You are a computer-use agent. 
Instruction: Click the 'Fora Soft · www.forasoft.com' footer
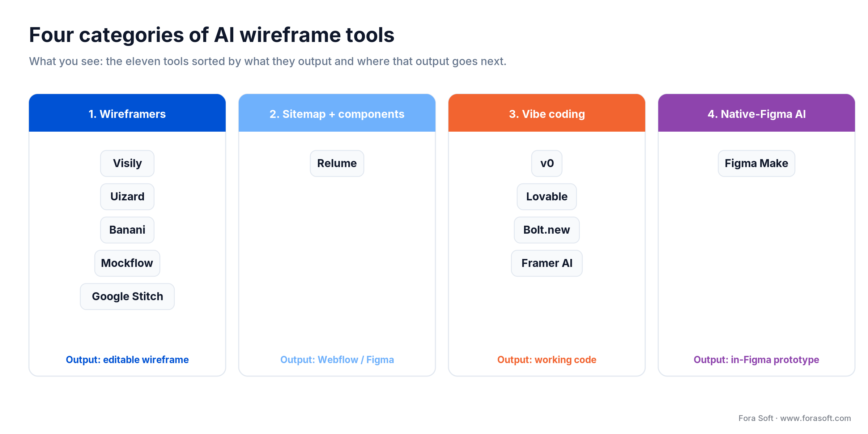795,418
